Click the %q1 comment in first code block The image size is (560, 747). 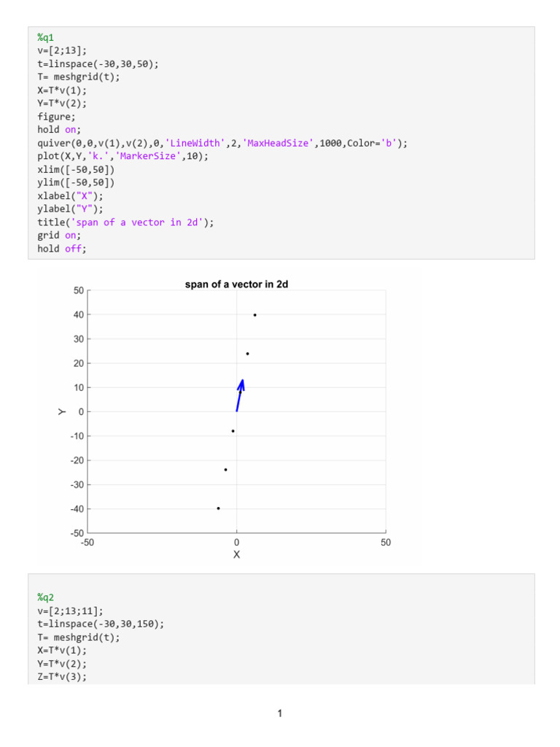click(46, 37)
